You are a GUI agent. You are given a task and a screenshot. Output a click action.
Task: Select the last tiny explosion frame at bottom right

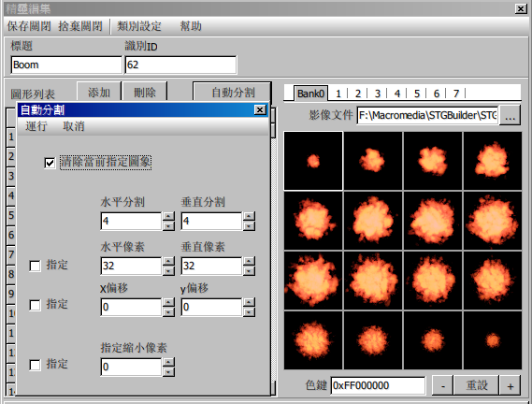pos(493,340)
